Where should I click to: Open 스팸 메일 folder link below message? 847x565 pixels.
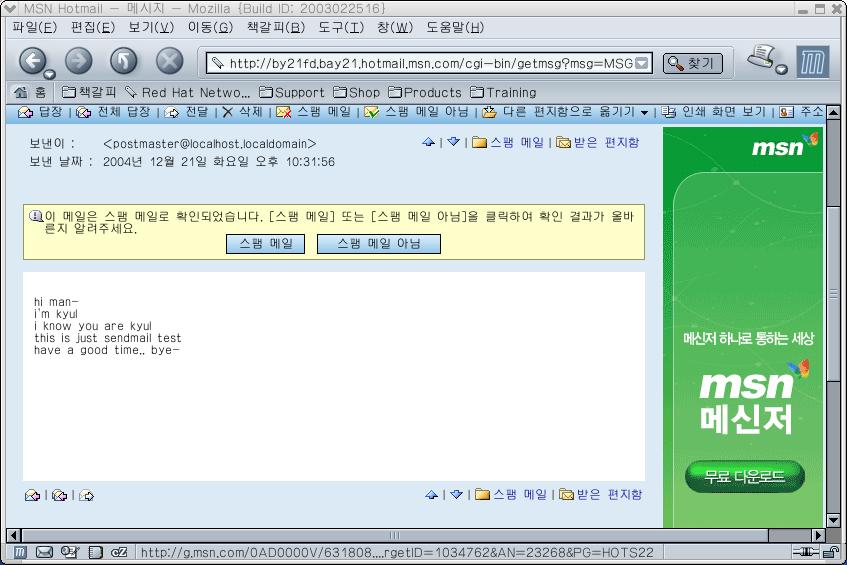point(511,494)
